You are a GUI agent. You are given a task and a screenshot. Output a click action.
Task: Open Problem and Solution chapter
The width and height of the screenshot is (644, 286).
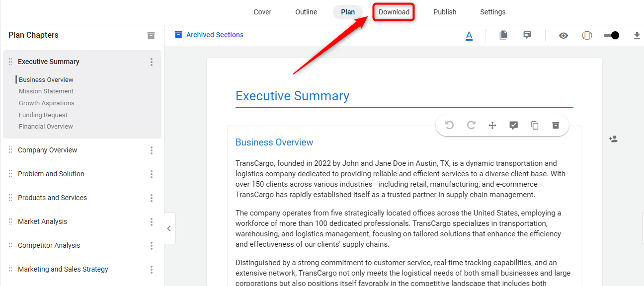click(51, 174)
